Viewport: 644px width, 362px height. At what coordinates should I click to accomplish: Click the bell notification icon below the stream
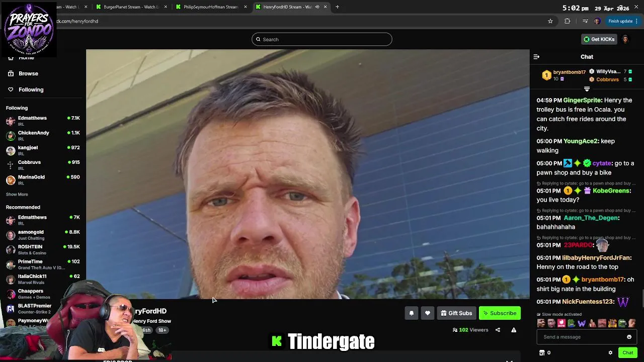[x=412, y=313]
